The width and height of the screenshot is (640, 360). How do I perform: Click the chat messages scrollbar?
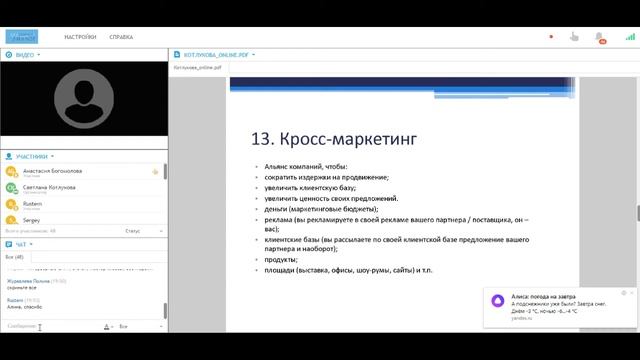coord(165,311)
